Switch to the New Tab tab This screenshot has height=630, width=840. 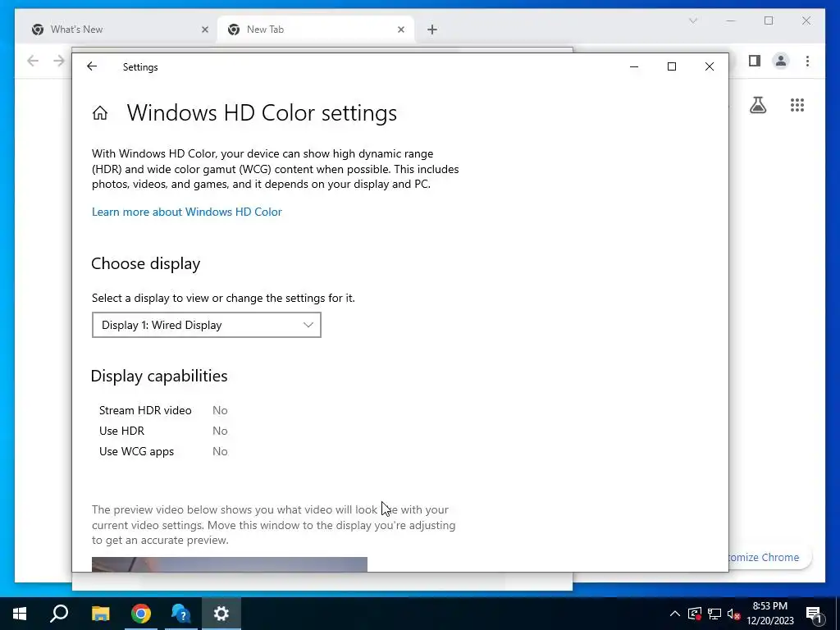[316, 30]
